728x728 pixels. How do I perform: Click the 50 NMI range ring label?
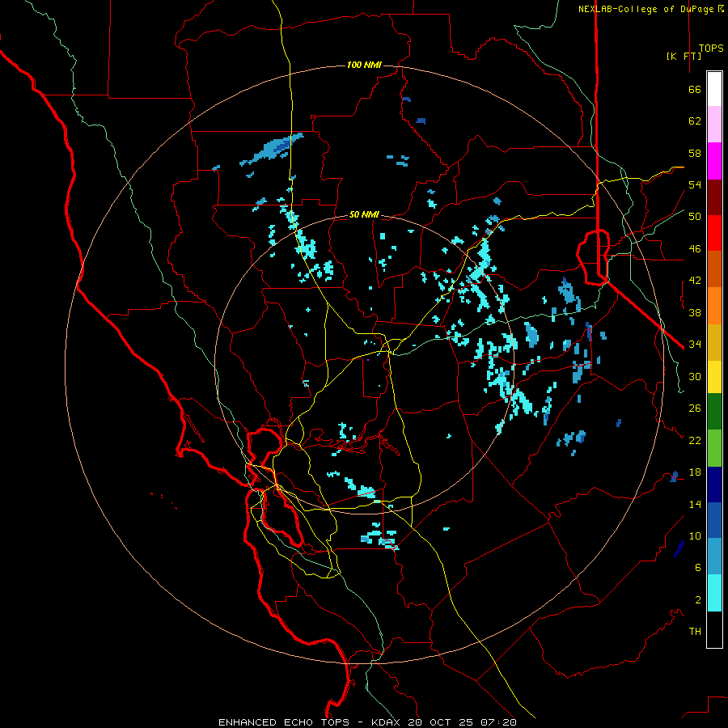point(364,214)
